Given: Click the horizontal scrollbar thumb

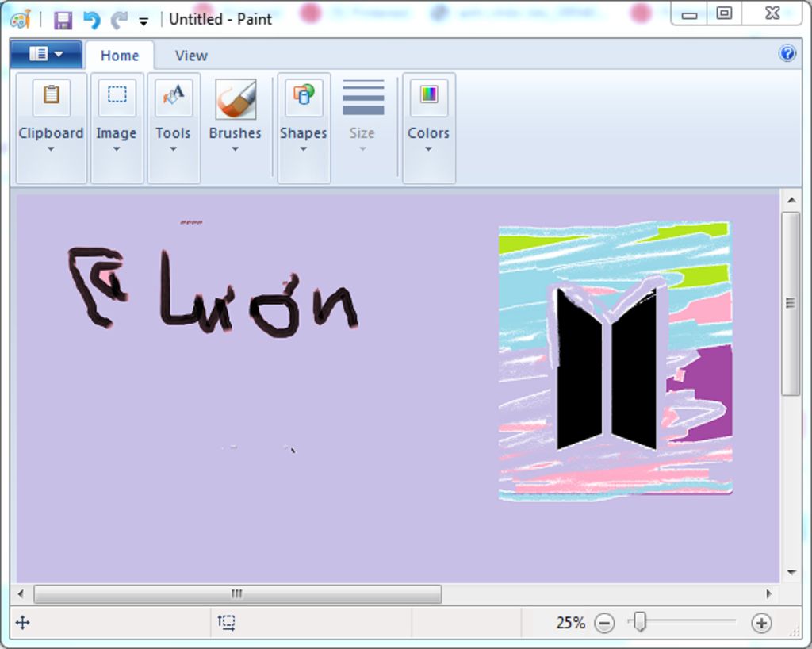Looking at the screenshot, I should (x=238, y=593).
